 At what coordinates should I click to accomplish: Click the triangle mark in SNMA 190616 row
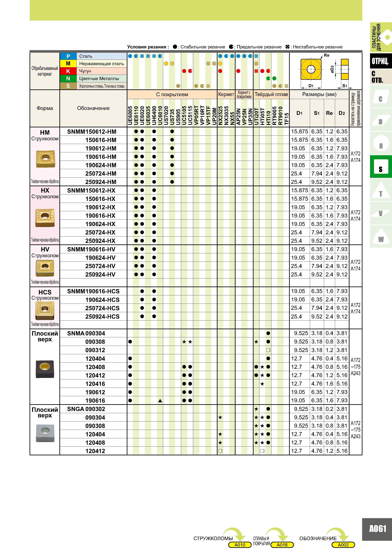click(x=160, y=401)
